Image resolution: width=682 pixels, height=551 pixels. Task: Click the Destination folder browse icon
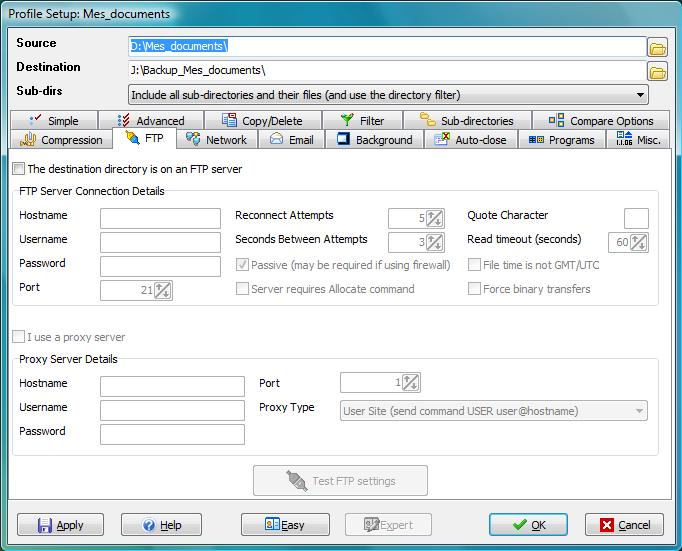(657, 71)
